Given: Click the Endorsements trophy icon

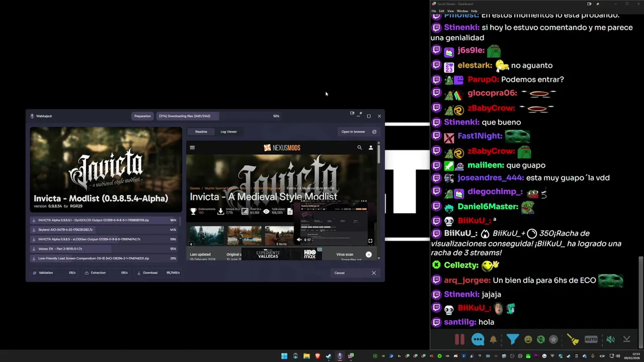Looking at the screenshot, I should (x=193, y=212).
